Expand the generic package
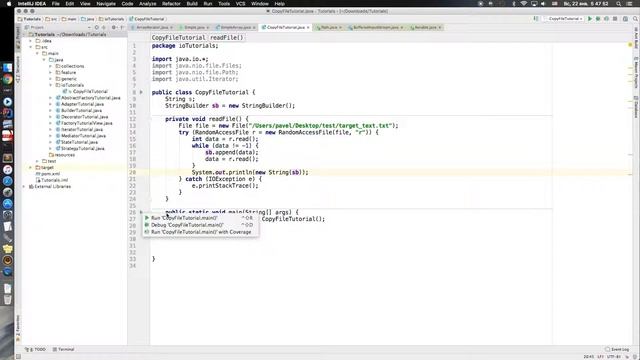 point(51,79)
